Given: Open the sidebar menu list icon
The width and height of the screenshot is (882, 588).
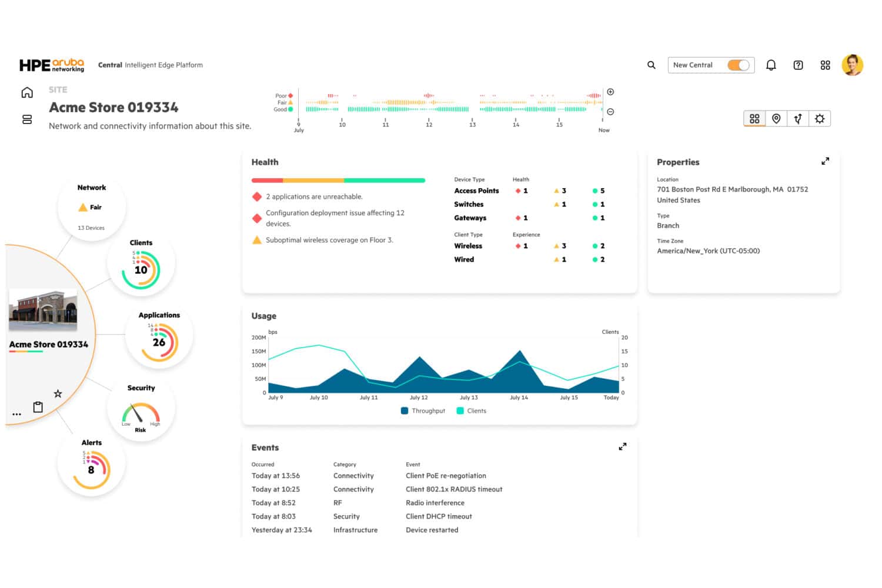Looking at the screenshot, I should pyautogui.click(x=26, y=119).
